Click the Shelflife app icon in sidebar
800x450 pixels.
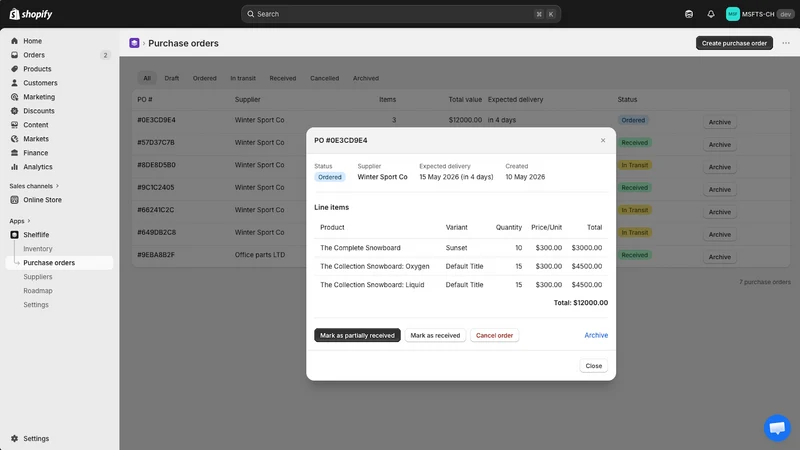[14, 235]
